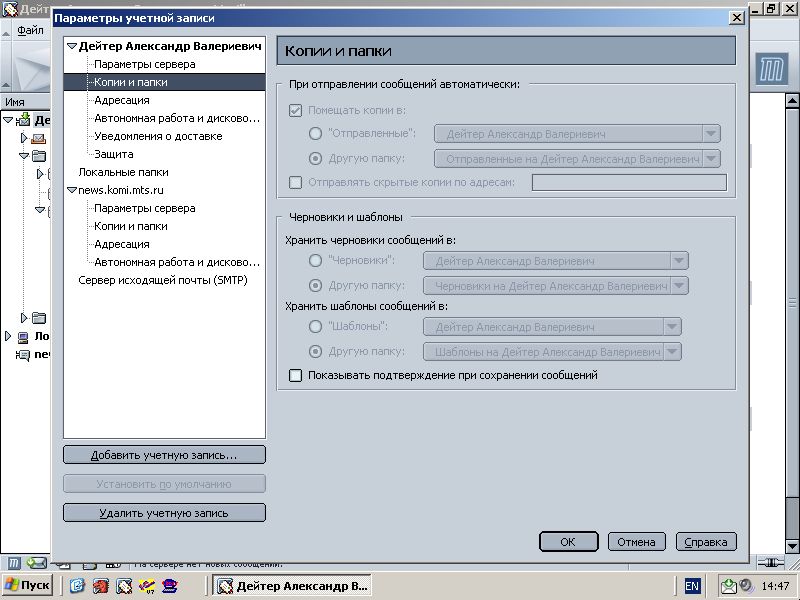
Task: Open the "Отправленные" account dropdown
Action: [577, 134]
